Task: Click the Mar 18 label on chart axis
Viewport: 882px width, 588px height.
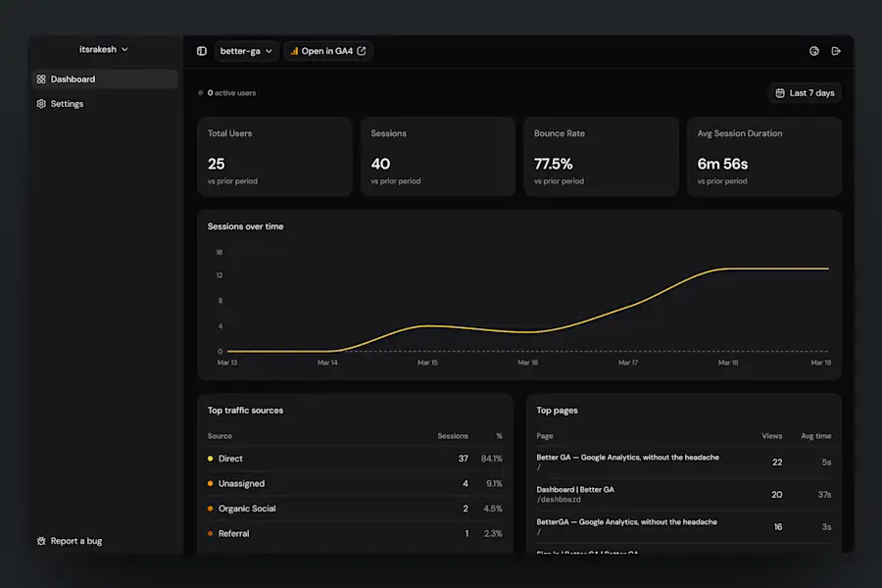Action: tap(728, 363)
